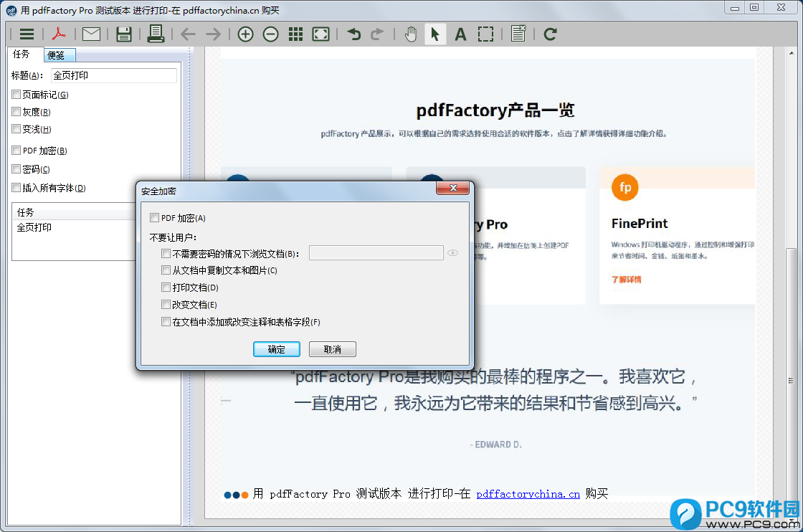Click the 标题(A) title input field

click(x=114, y=76)
